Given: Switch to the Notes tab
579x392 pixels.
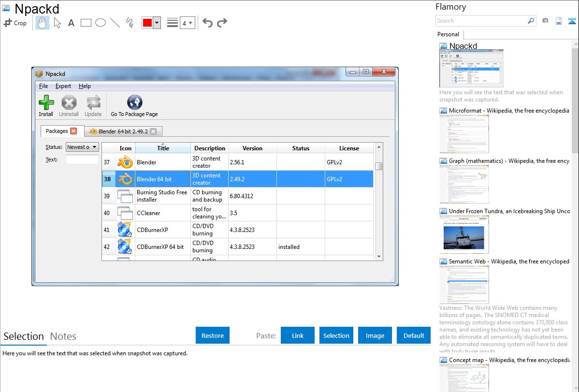Looking at the screenshot, I should (63, 336).
